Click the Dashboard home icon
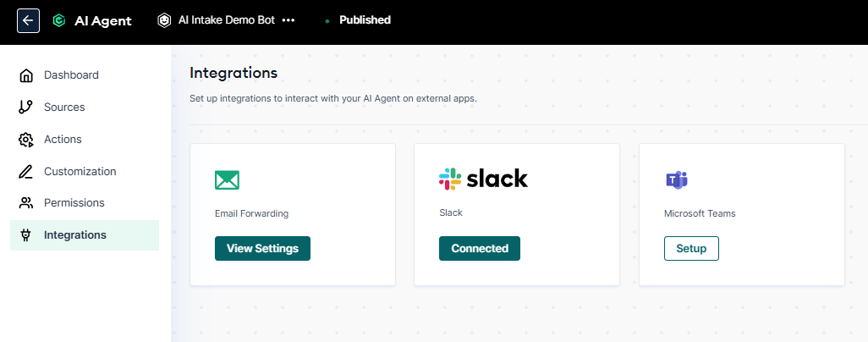This screenshot has width=868, height=342. [x=26, y=75]
